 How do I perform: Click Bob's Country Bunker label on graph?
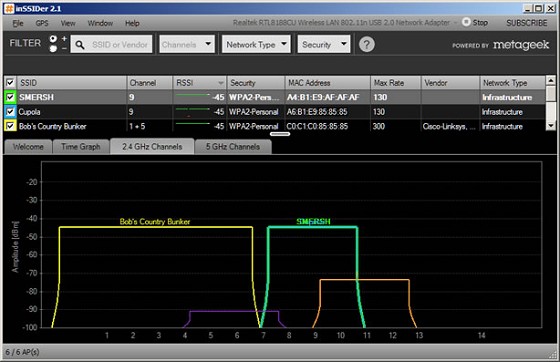pos(155,222)
